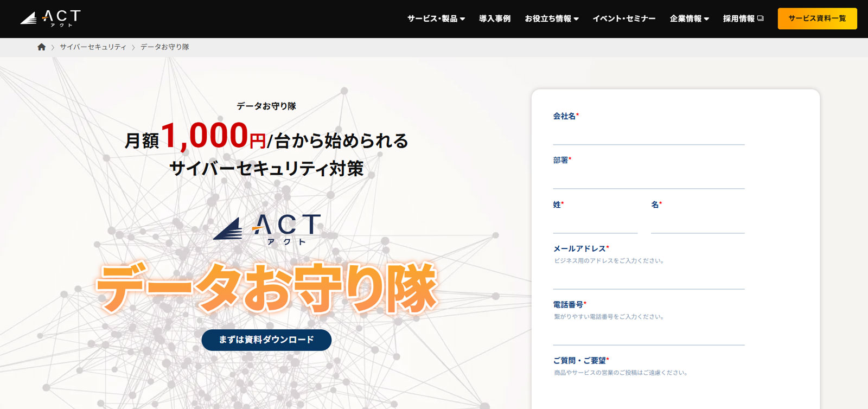The width and height of the screenshot is (868, 409).
Task: Open the external link icon beside 採用情報
Action: click(761, 18)
